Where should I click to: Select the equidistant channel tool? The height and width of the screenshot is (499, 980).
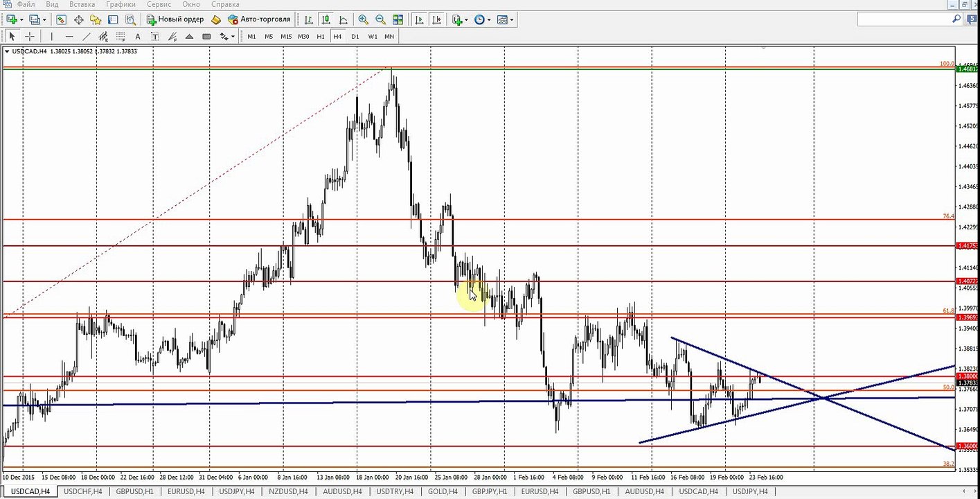pos(103,36)
